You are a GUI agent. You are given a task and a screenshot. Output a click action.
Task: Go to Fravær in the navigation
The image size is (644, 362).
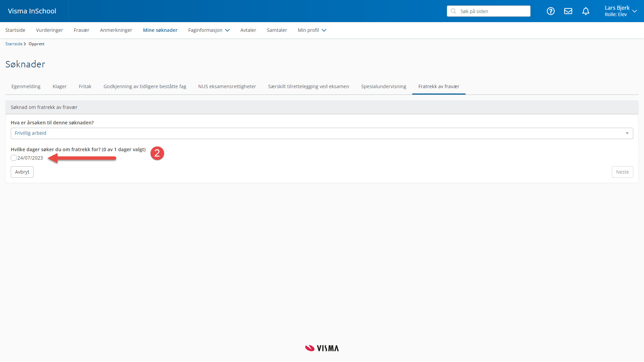point(82,30)
